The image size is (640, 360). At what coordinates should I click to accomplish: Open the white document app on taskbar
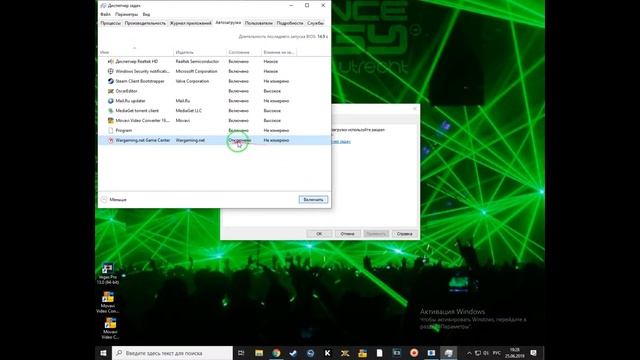tap(379, 353)
